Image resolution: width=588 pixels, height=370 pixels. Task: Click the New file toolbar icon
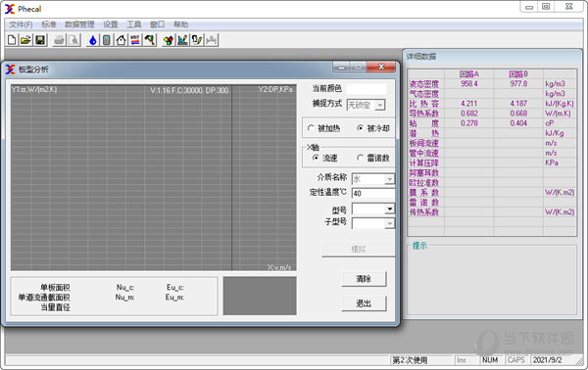click(x=12, y=40)
